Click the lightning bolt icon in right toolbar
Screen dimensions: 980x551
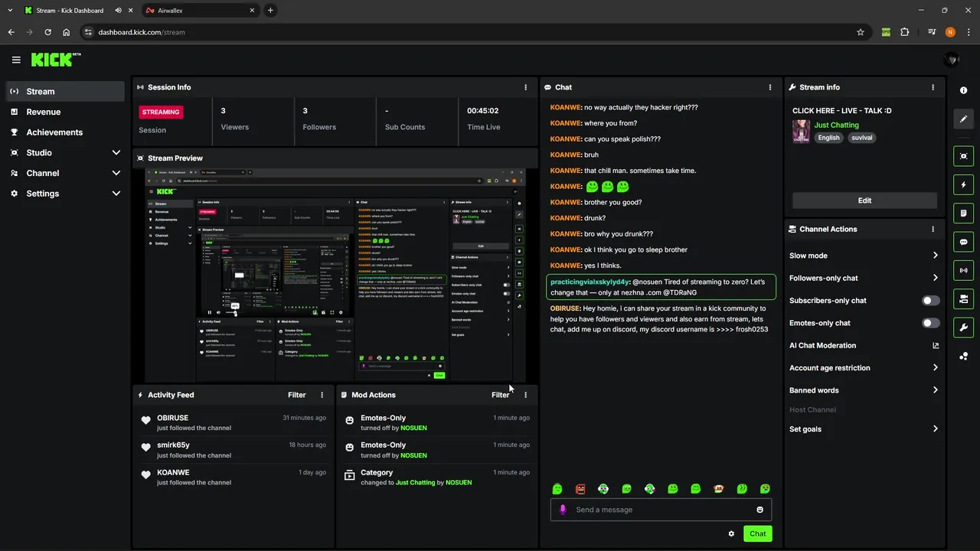coord(963,184)
